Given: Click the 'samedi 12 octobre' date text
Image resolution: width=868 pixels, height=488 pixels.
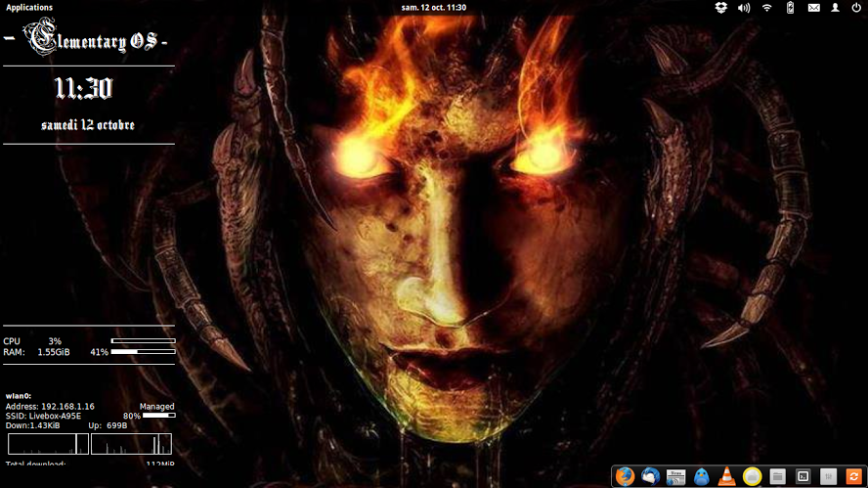Looking at the screenshot, I should coord(88,125).
